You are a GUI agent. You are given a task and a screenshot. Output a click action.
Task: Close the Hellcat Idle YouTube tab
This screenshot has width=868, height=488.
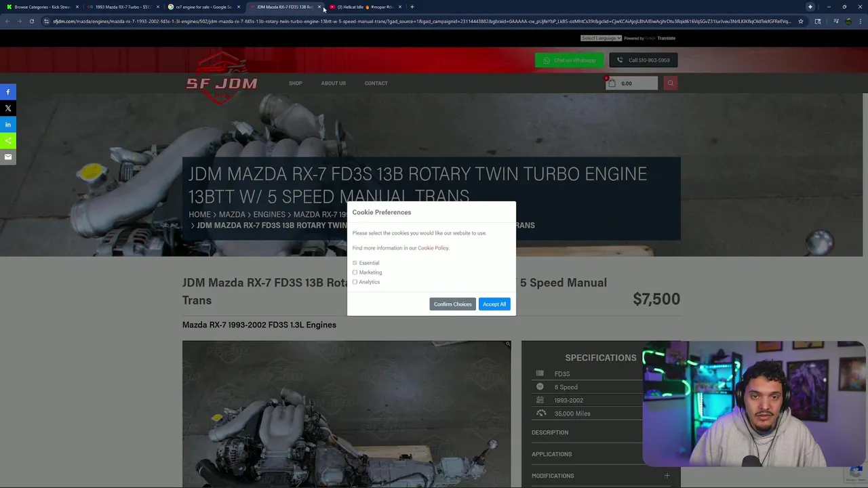pyautogui.click(x=399, y=7)
